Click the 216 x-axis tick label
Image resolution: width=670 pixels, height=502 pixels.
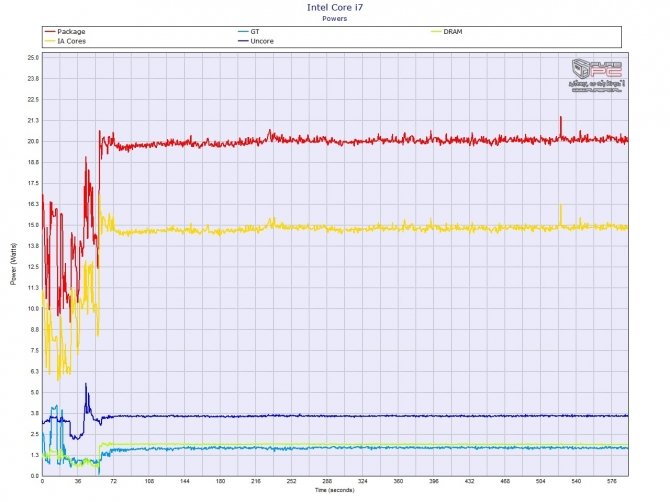click(x=256, y=481)
